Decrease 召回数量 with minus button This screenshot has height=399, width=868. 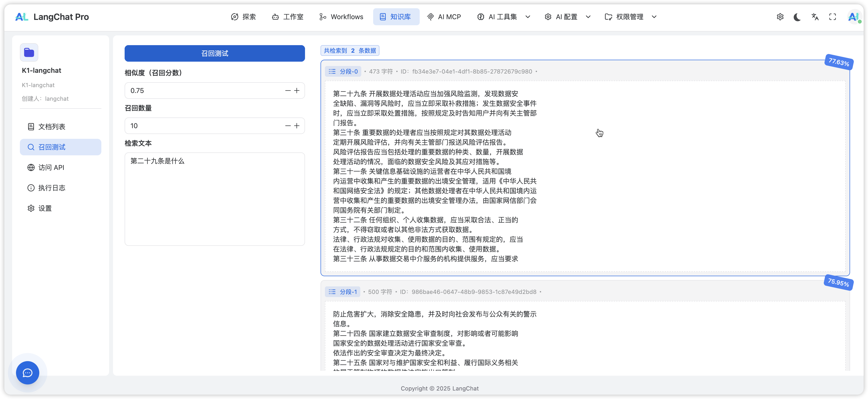click(x=288, y=126)
